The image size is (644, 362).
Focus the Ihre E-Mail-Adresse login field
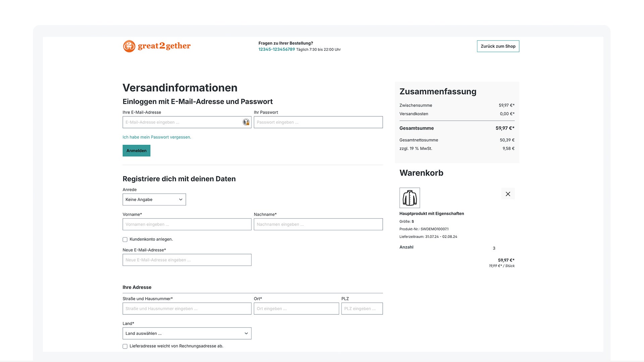[187, 122]
